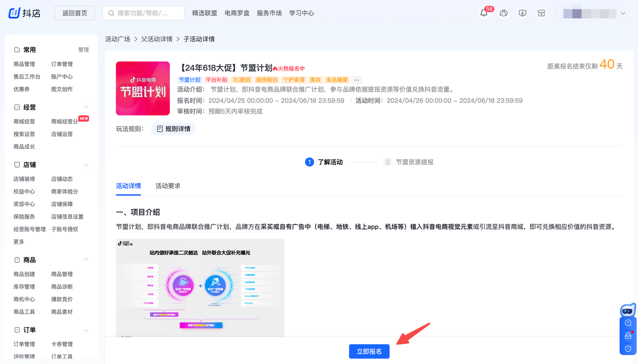Image resolution: width=638 pixels, height=364 pixels.
Task: Open 优惠券 in sidebar
Action: [21, 89]
